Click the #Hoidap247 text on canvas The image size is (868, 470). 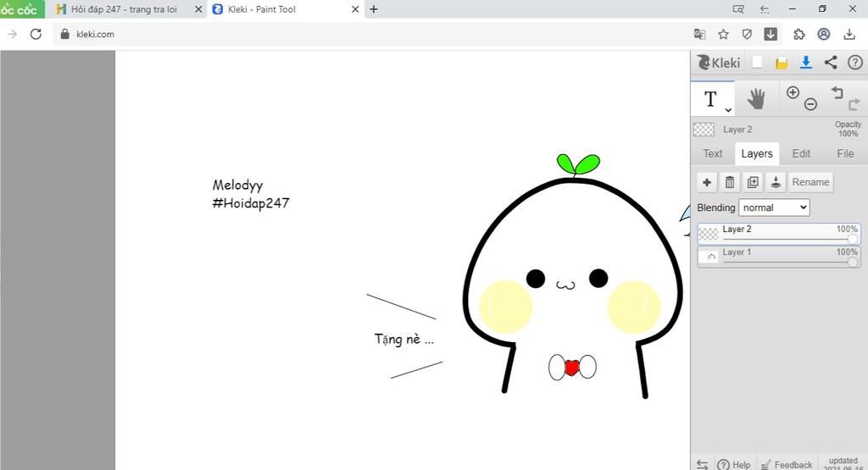click(x=251, y=203)
